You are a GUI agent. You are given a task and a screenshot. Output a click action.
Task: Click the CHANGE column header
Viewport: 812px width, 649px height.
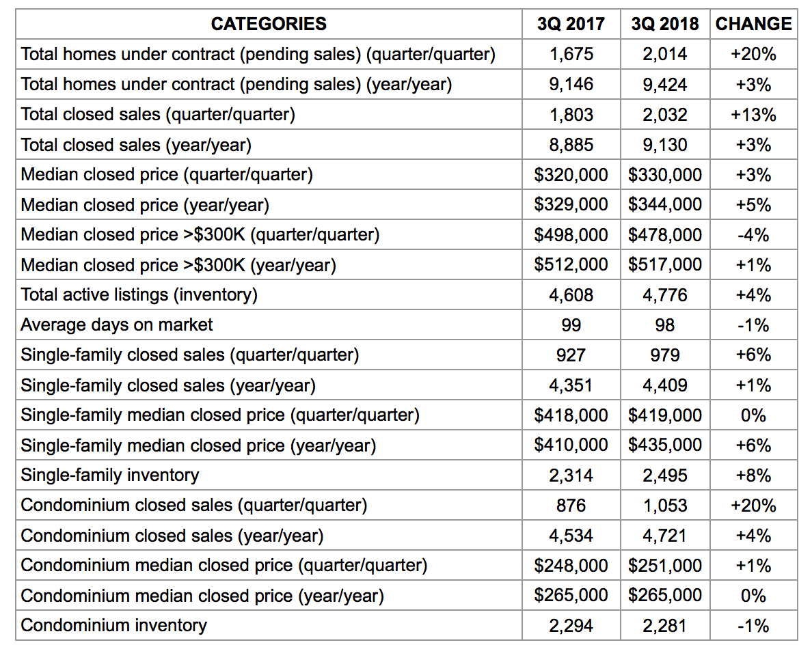click(x=753, y=24)
